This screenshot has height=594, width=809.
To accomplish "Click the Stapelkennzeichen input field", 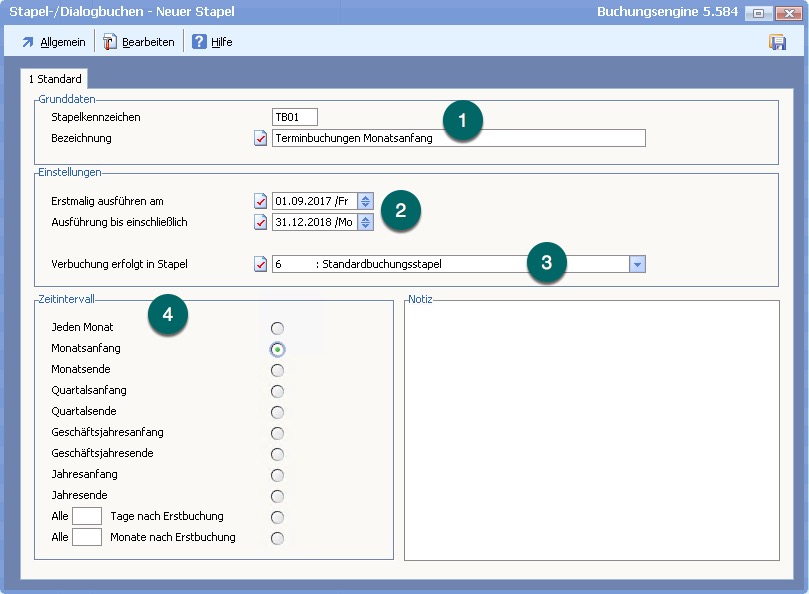I will click(x=295, y=117).
